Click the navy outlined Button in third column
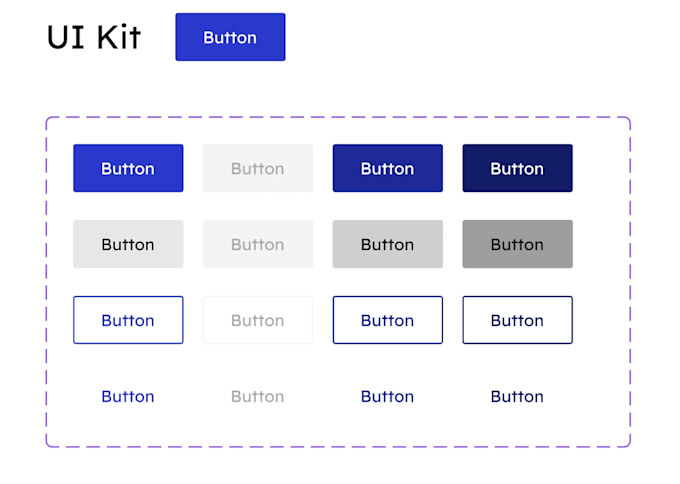 (388, 320)
